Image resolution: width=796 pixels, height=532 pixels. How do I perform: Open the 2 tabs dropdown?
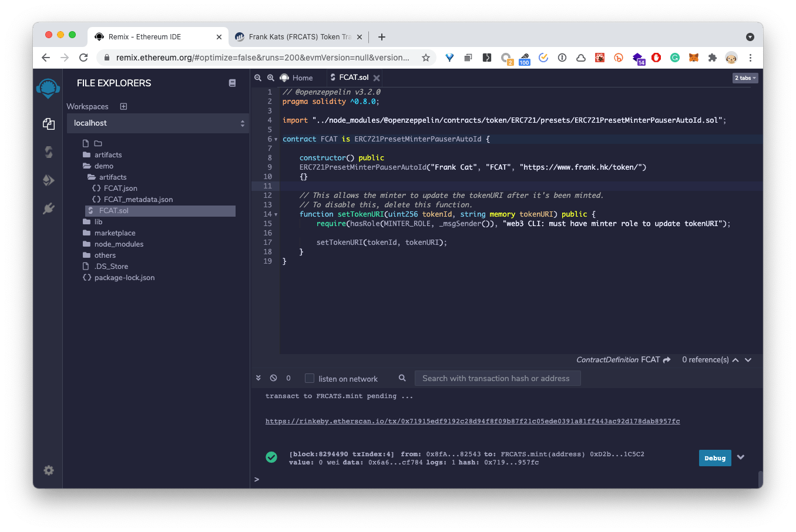745,78
